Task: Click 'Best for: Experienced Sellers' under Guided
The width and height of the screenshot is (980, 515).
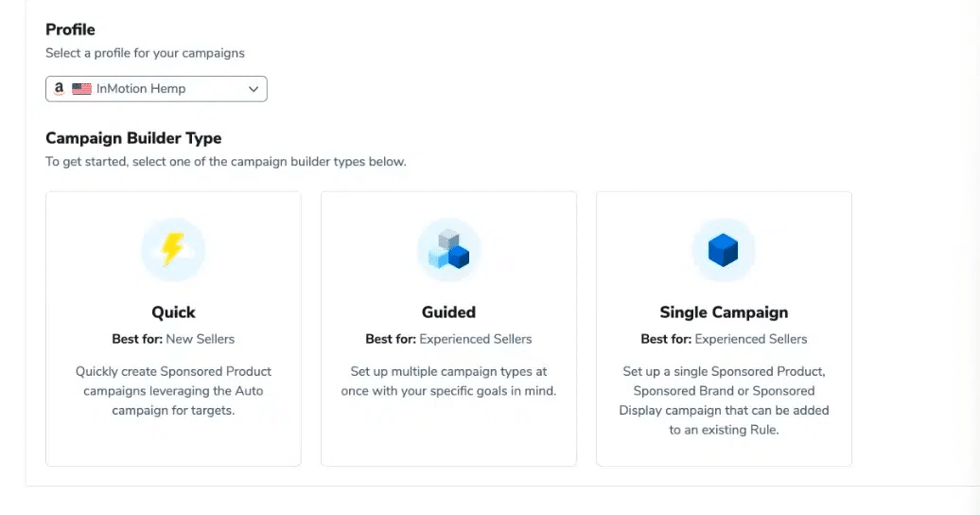Action: tap(448, 339)
